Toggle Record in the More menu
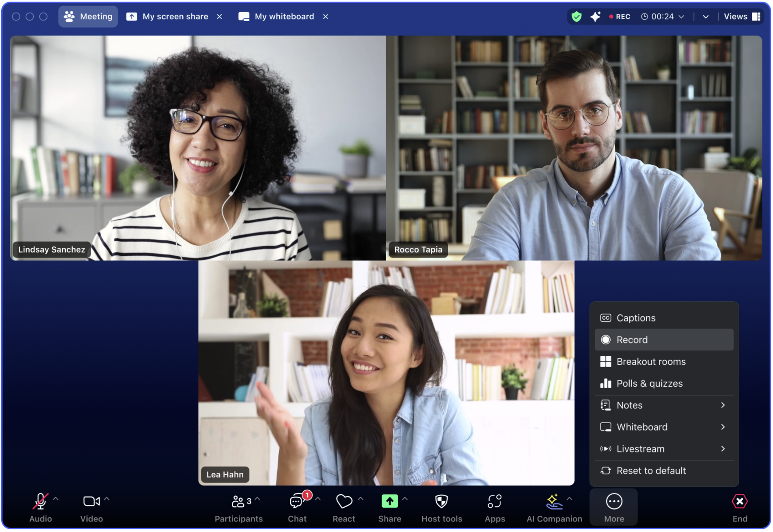The image size is (773, 532). (664, 340)
